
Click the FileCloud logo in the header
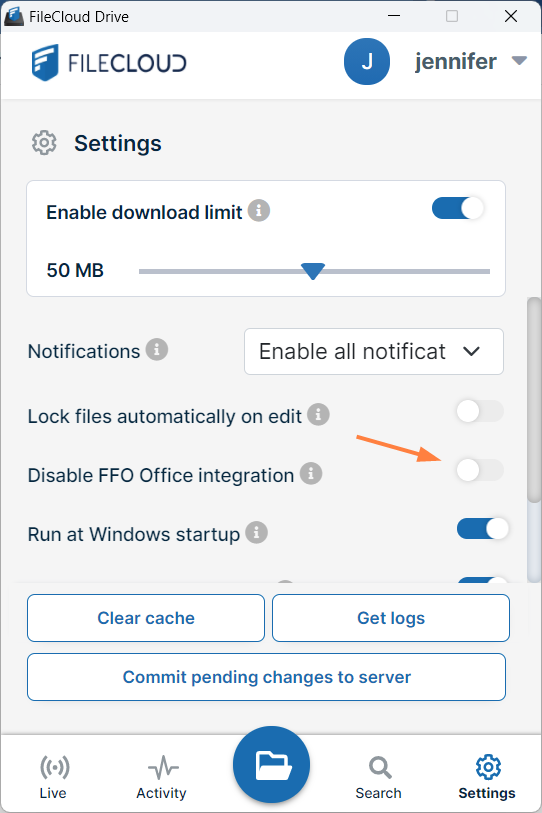109,63
